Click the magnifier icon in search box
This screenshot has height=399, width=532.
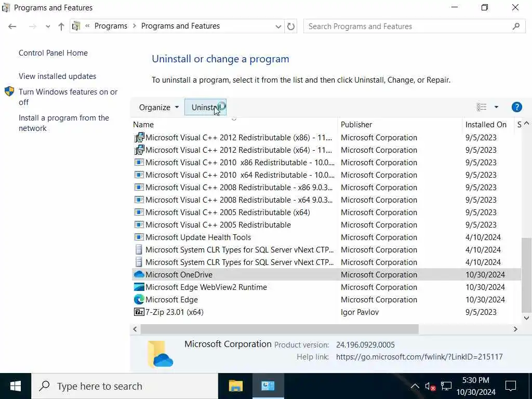pos(516,26)
